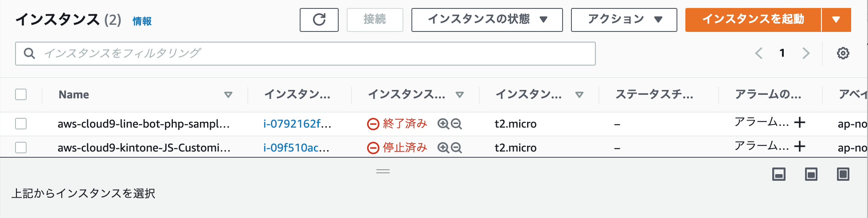
Task: Click instance ID column header インスタン...
Action: click(x=297, y=94)
